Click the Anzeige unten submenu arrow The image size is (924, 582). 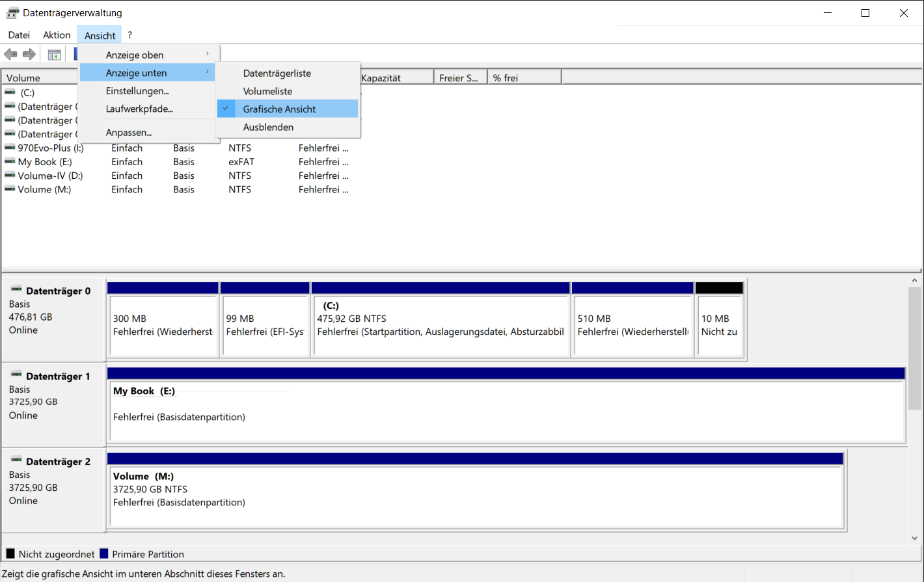point(208,72)
